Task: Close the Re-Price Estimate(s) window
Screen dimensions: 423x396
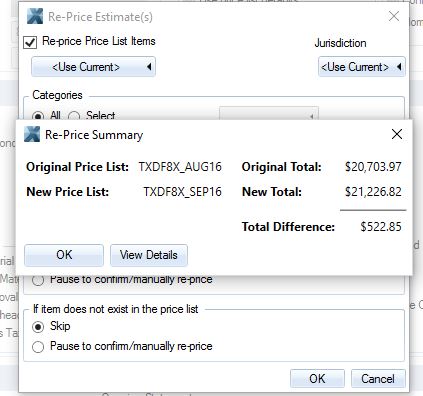Action: (394, 16)
